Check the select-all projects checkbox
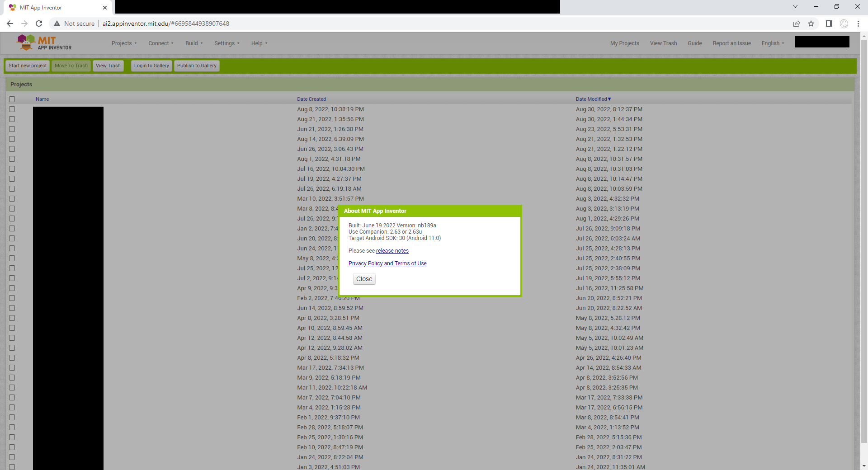868x470 pixels. point(12,99)
